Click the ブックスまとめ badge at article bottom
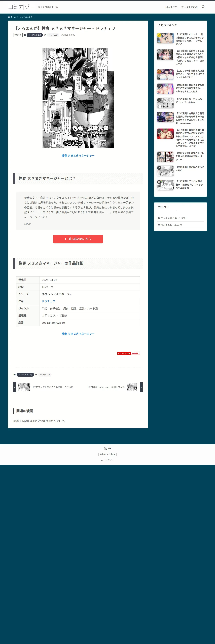This screenshot has height=644, width=215. pyautogui.click(x=25, y=374)
